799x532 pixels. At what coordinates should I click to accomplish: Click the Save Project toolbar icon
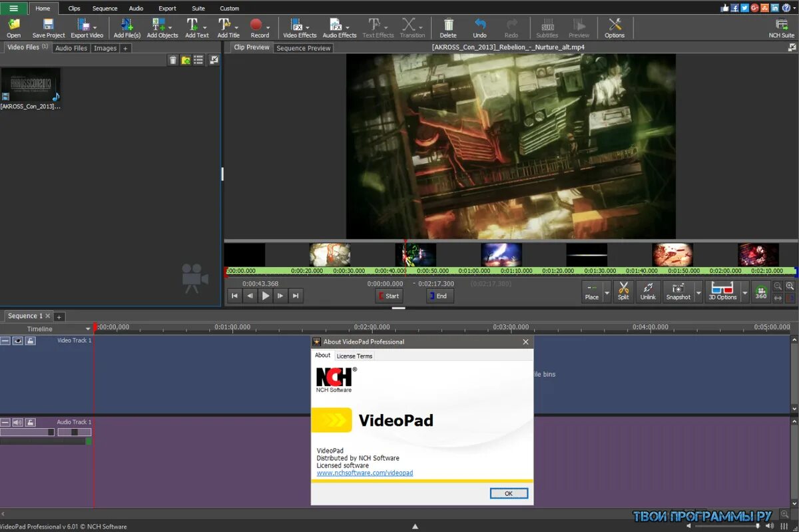tap(49, 27)
